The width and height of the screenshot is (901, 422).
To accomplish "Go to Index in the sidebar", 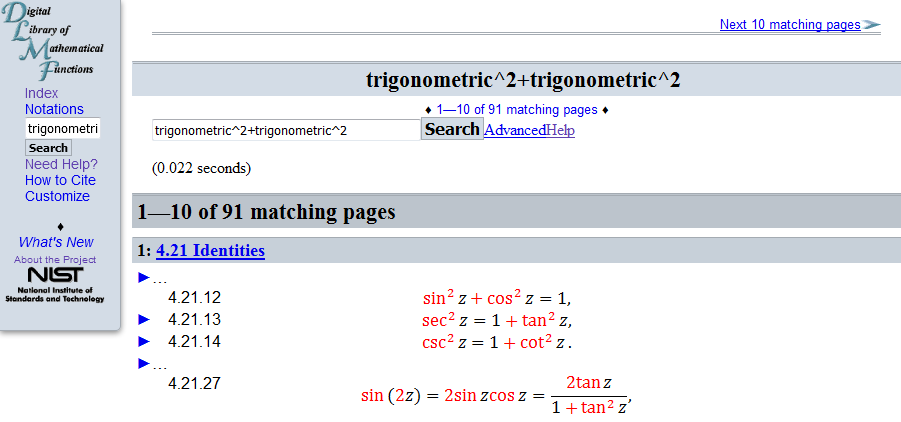I will (42, 93).
